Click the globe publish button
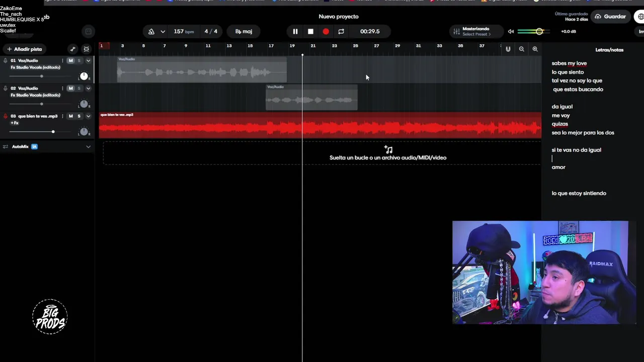 click(640, 17)
